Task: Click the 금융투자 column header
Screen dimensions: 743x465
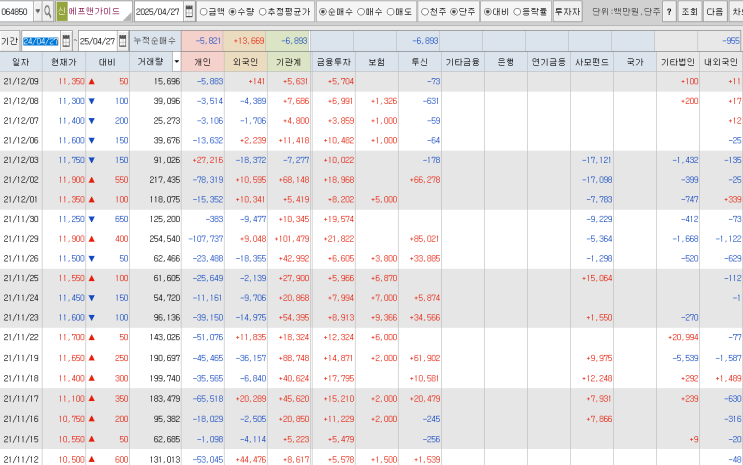Action: pos(333,62)
